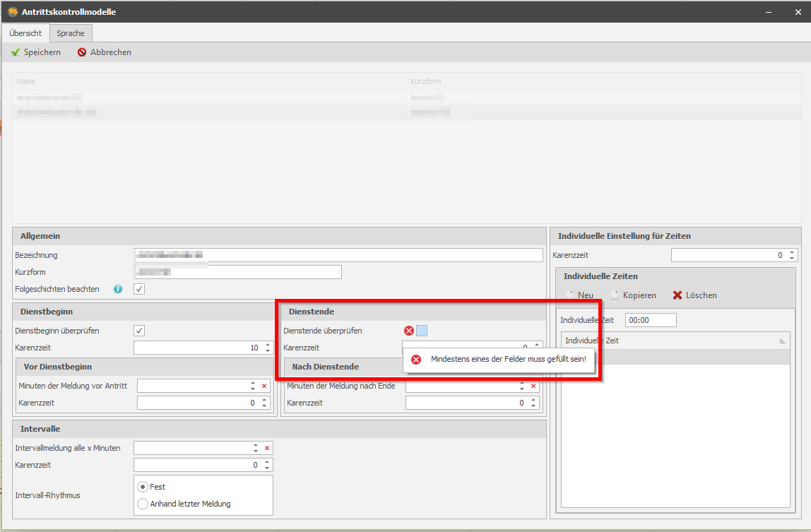Click the Löschen red X icon

click(x=677, y=295)
